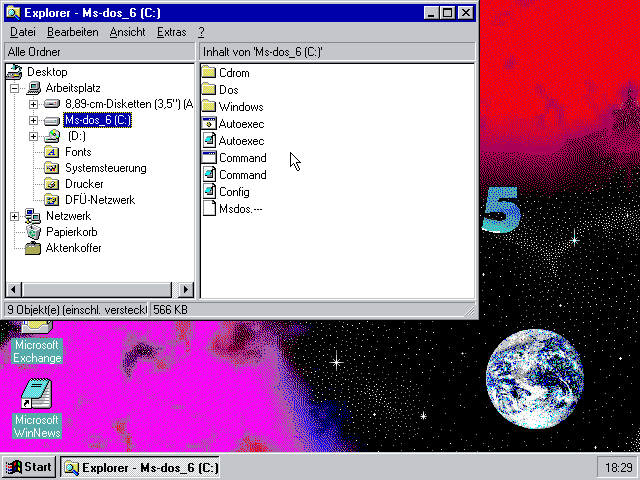
Task: Click the Microsoft WinNews desktop shortcut icon
Action: pos(37,393)
